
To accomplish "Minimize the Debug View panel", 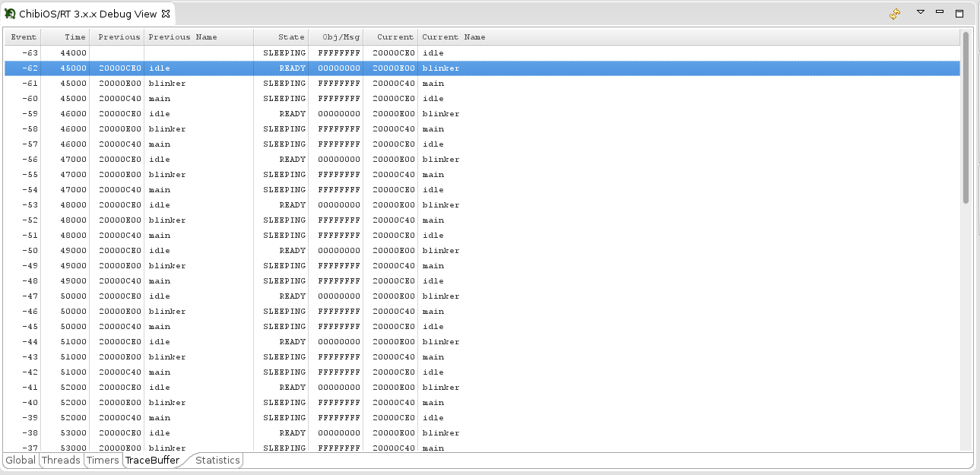I will [x=940, y=12].
